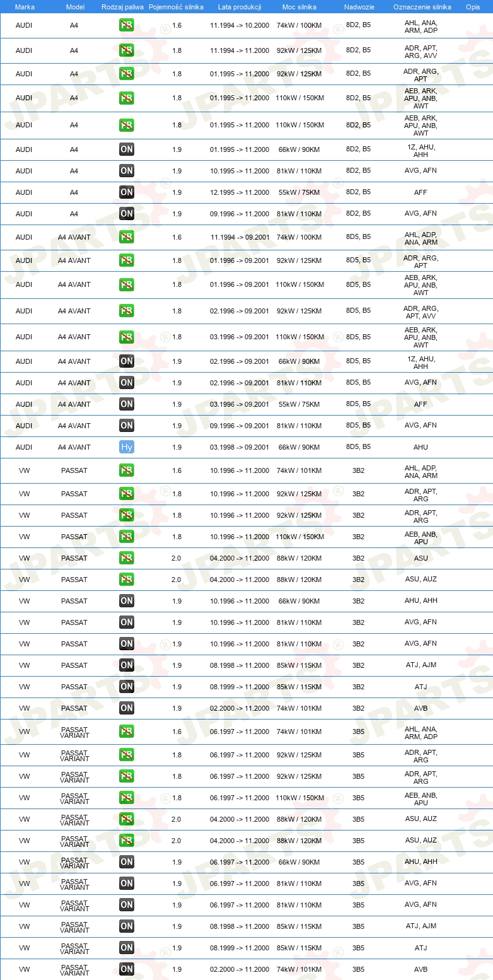The width and height of the screenshot is (493, 980).
Task: Click the blue Hy hybrid icon
Action: [126, 447]
